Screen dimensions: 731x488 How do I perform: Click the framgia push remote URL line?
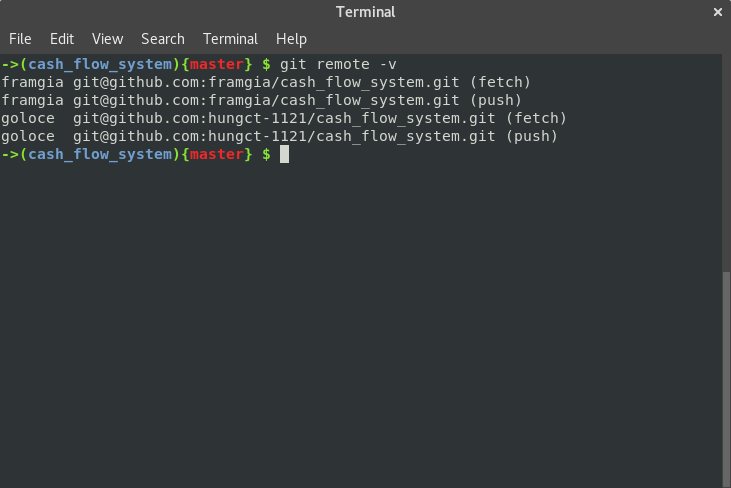[x=261, y=100]
